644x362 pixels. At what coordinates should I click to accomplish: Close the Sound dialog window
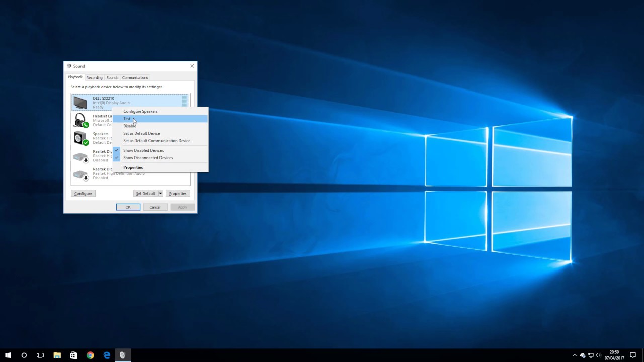[192, 66]
